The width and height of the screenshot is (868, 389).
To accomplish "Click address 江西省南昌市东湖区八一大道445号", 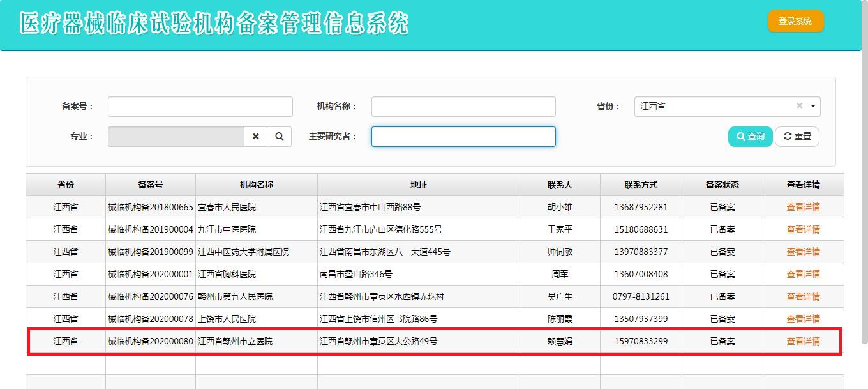I will 385,252.
